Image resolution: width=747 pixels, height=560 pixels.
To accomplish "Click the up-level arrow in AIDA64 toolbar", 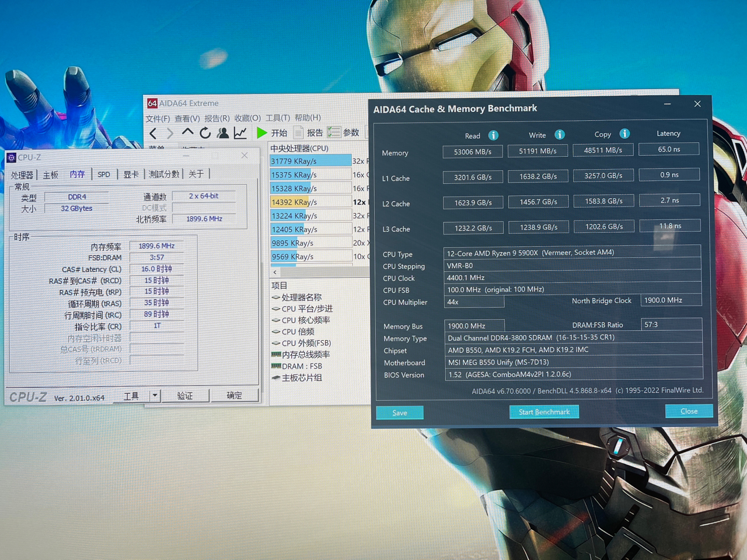I will (187, 133).
